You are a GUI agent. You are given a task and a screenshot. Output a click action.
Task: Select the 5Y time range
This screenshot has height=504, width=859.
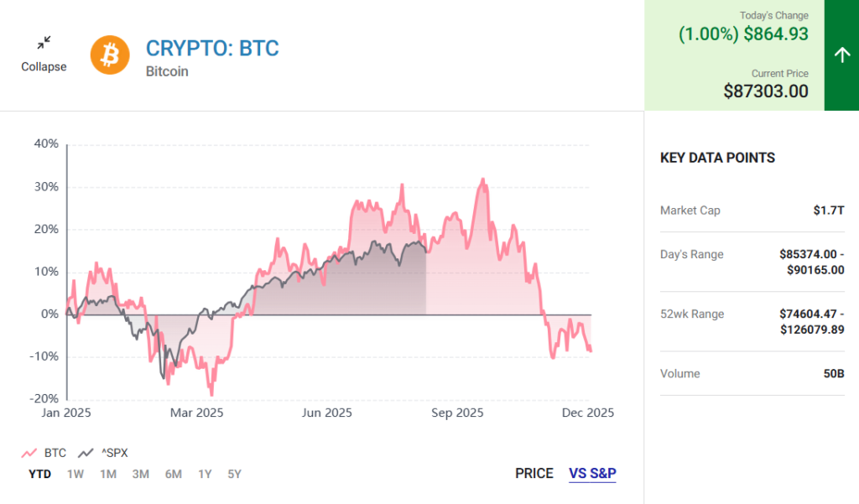235,474
